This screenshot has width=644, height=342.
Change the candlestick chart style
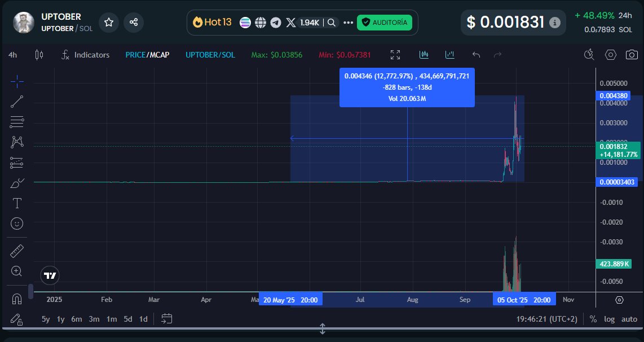pyautogui.click(x=39, y=55)
